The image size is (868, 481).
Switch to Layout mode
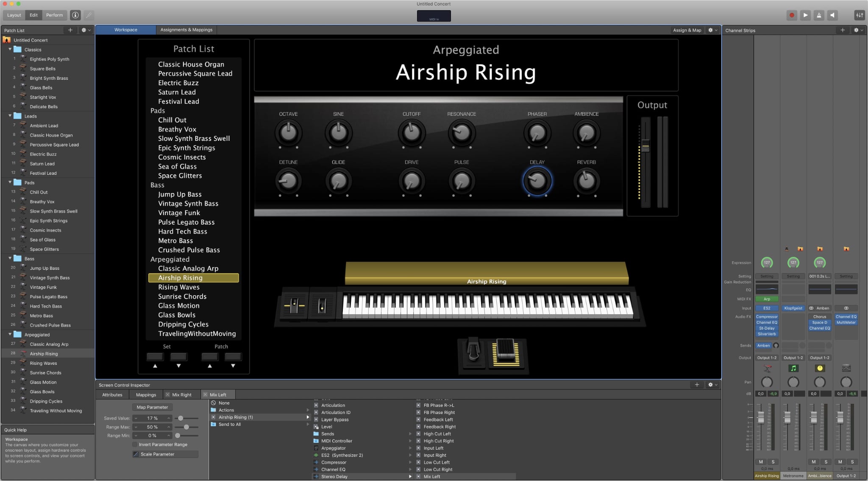pyautogui.click(x=14, y=15)
